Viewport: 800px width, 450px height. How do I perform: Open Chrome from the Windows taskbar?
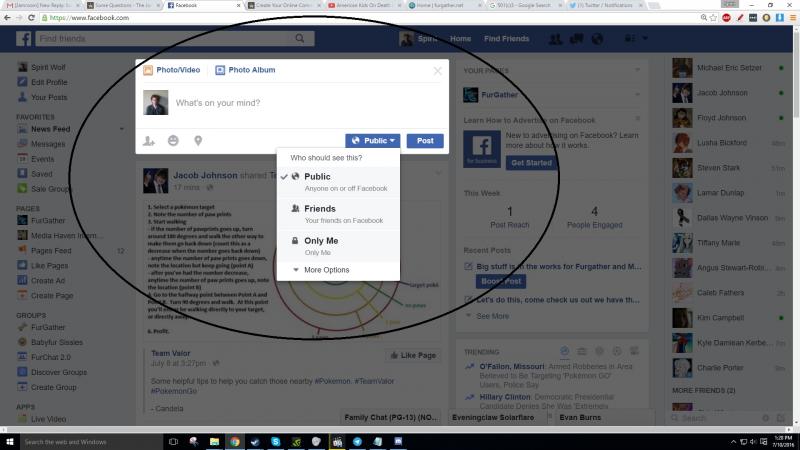tap(234, 441)
